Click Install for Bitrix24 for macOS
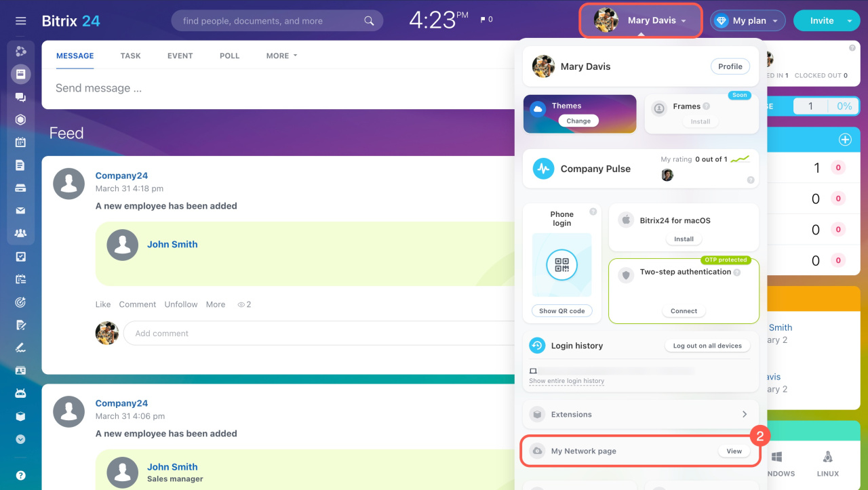Viewport: 868px width, 490px height. point(684,239)
